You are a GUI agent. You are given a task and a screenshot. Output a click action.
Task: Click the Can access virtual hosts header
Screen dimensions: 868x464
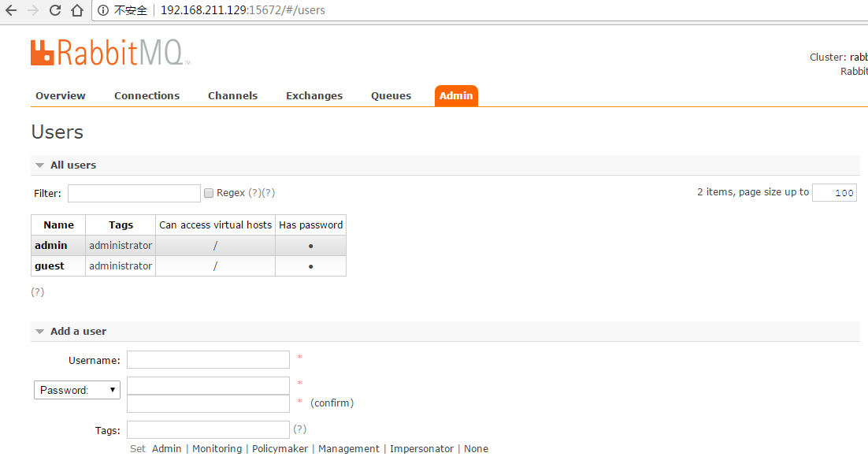pos(215,225)
